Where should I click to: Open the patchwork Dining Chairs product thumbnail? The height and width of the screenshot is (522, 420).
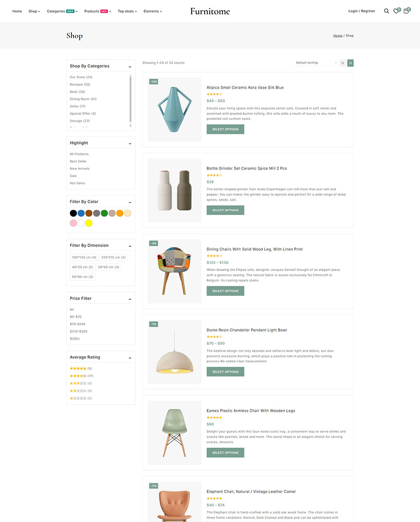(x=175, y=271)
